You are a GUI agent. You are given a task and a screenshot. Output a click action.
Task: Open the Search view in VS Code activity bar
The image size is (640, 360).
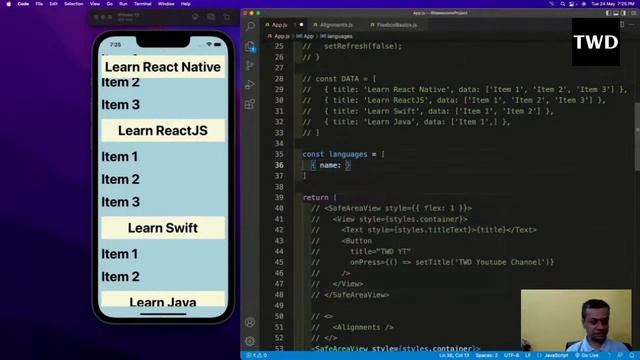250,27
